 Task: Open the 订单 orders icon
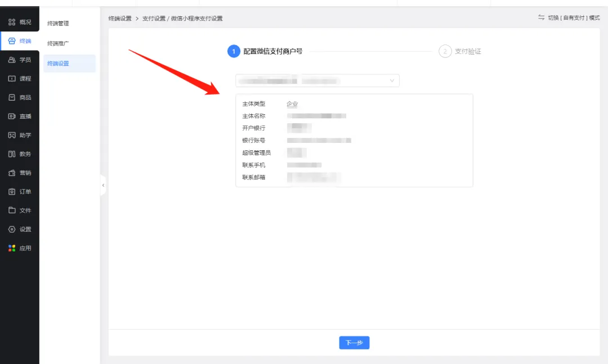12,192
